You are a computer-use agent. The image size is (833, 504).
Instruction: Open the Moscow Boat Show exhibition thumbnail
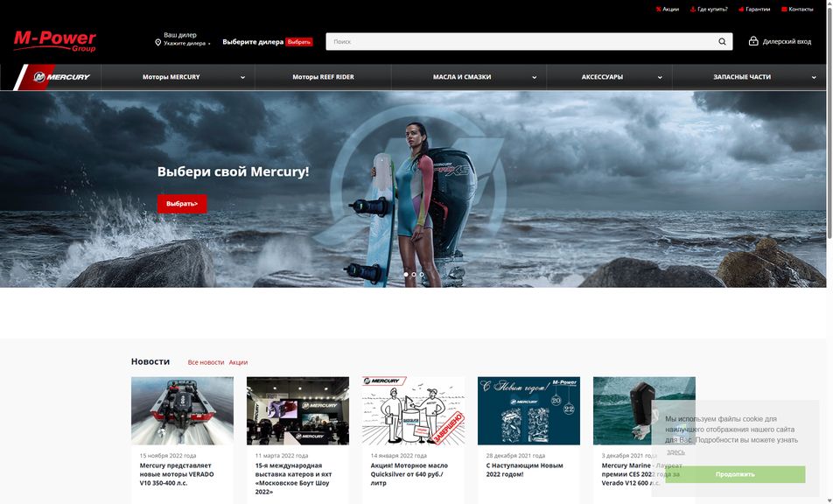click(297, 410)
